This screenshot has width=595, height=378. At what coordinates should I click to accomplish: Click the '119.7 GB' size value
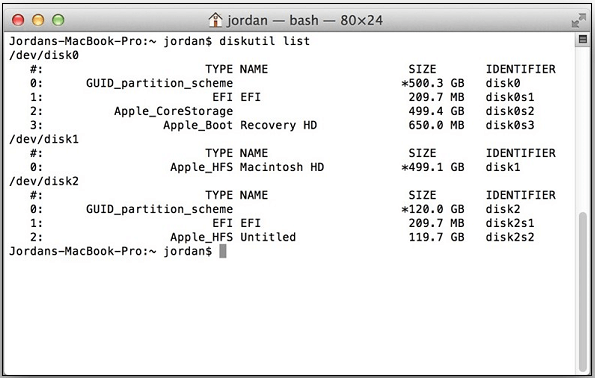click(x=436, y=237)
